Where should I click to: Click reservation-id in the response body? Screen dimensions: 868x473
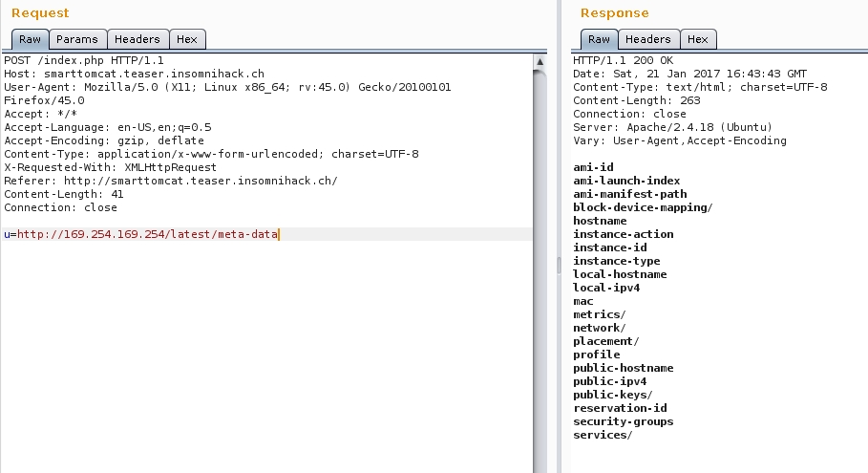[620, 408]
